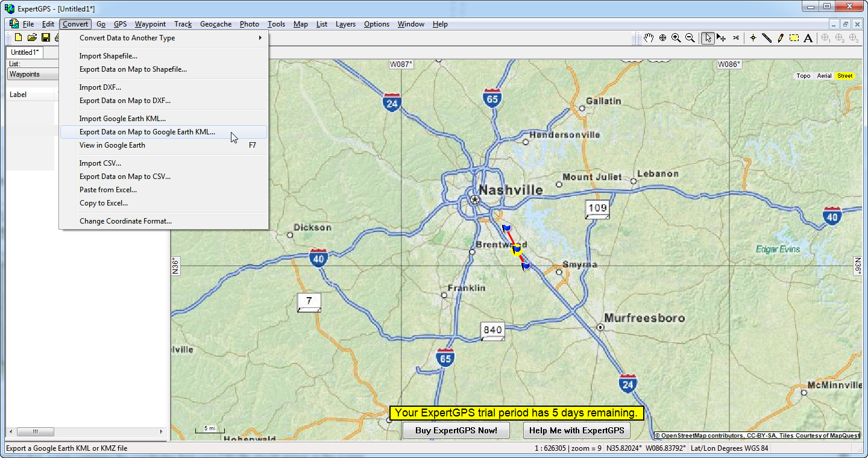Select the text label A tool
Screen dimensions: 868x458
(808, 38)
